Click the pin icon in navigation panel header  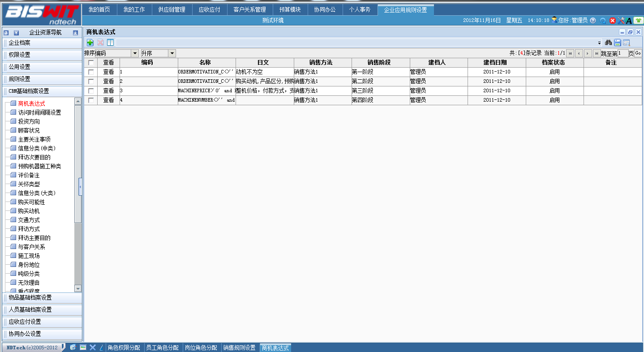click(6, 33)
